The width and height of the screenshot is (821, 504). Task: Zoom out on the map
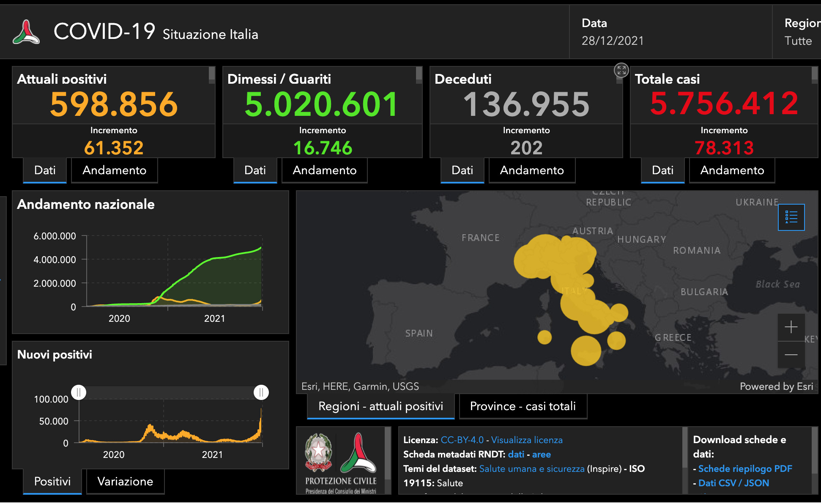(791, 354)
